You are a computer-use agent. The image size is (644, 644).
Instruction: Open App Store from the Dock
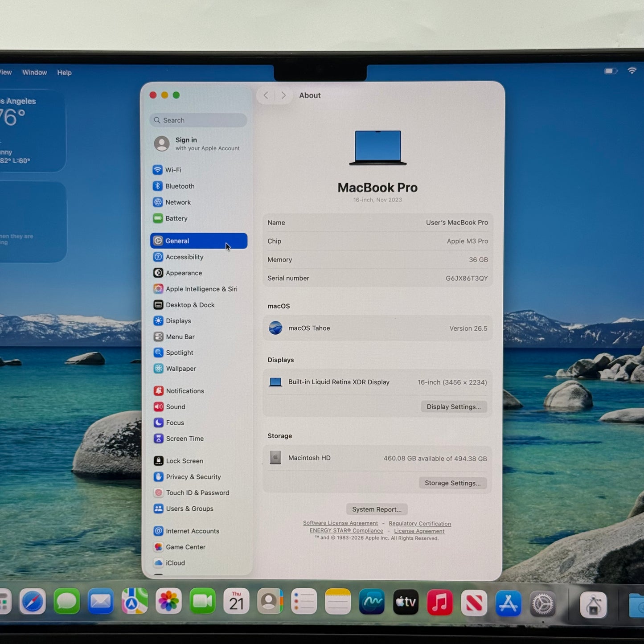(508, 603)
